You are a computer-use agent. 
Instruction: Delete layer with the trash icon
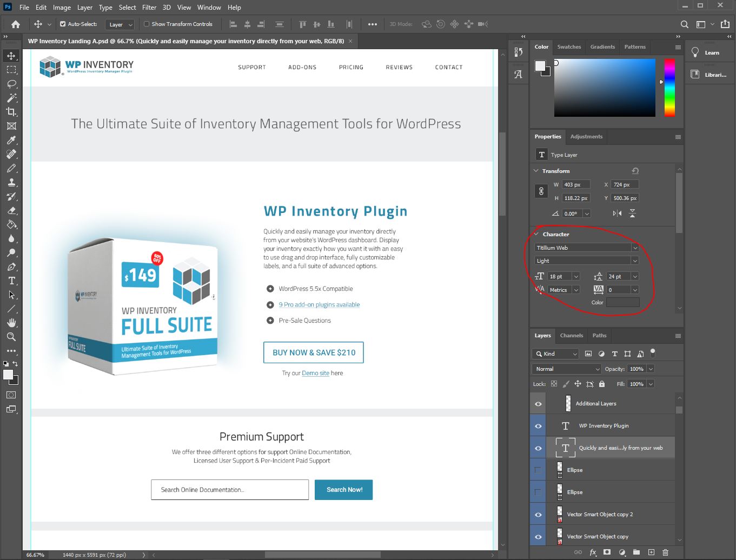(665, 552)
